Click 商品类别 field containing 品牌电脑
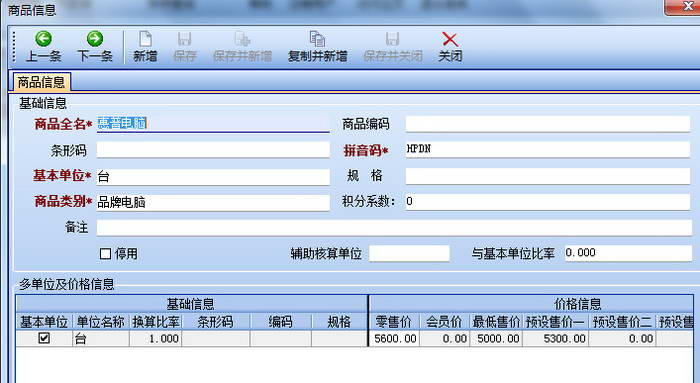The width and height of the screenshot is (700, 383). tap(213, 202)
